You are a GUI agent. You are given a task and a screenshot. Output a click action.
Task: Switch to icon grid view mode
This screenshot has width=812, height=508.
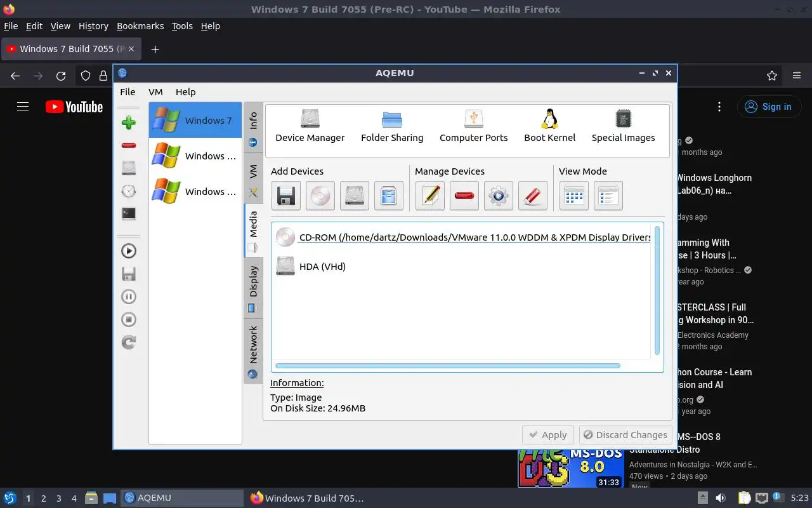click(x=574, y=196)
